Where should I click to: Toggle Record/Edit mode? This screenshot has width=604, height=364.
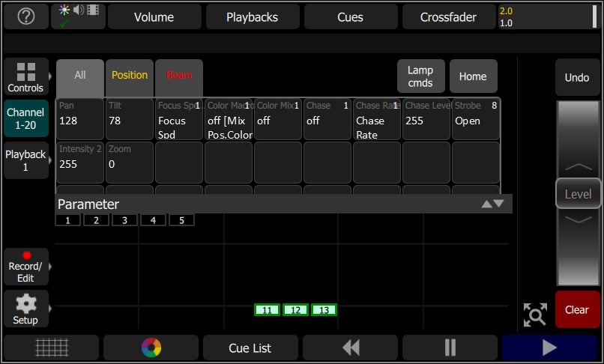click(x=25, y=267)
